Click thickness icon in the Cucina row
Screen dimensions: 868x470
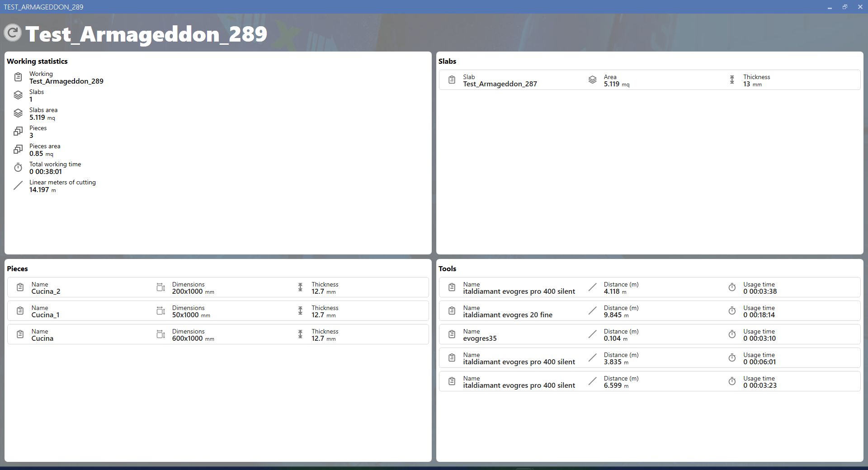point(300,334)
